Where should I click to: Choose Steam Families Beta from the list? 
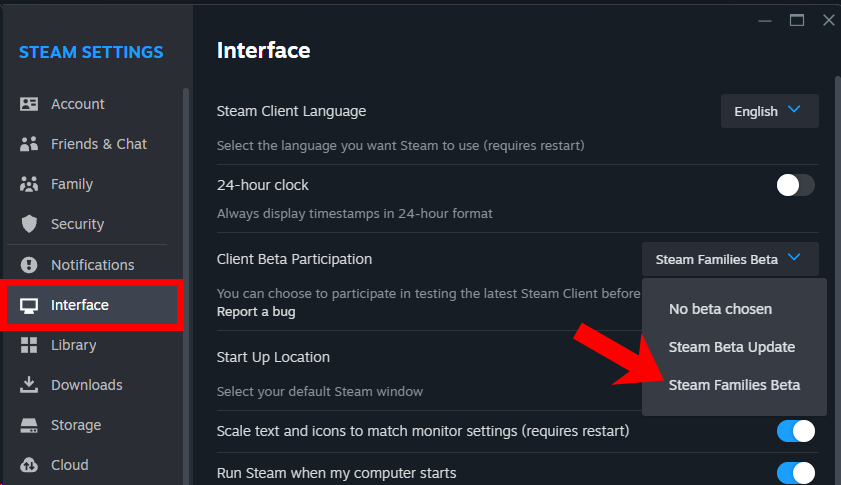(x=734, y=385)
